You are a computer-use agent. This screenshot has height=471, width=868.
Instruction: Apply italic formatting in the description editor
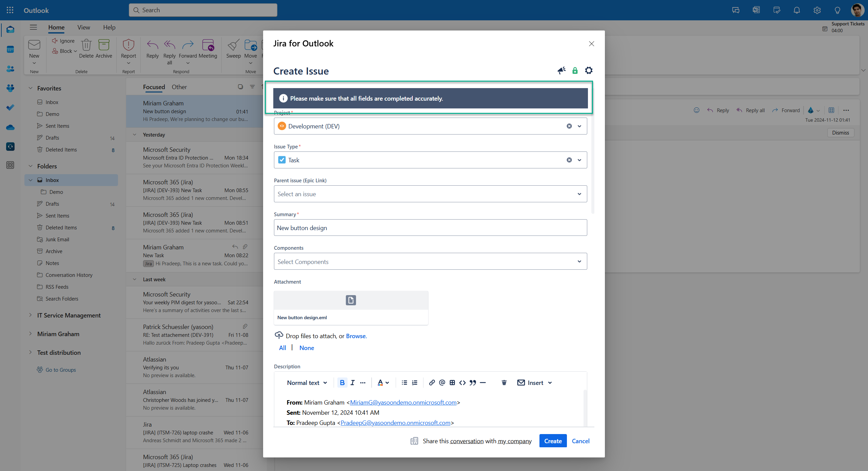tap(352, 382)
